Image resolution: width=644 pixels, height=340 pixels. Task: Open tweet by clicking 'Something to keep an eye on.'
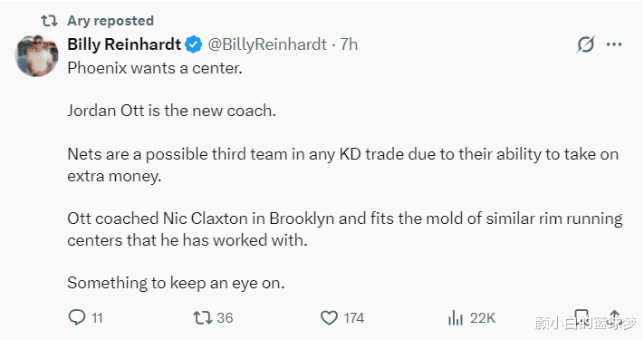point(176,283)
